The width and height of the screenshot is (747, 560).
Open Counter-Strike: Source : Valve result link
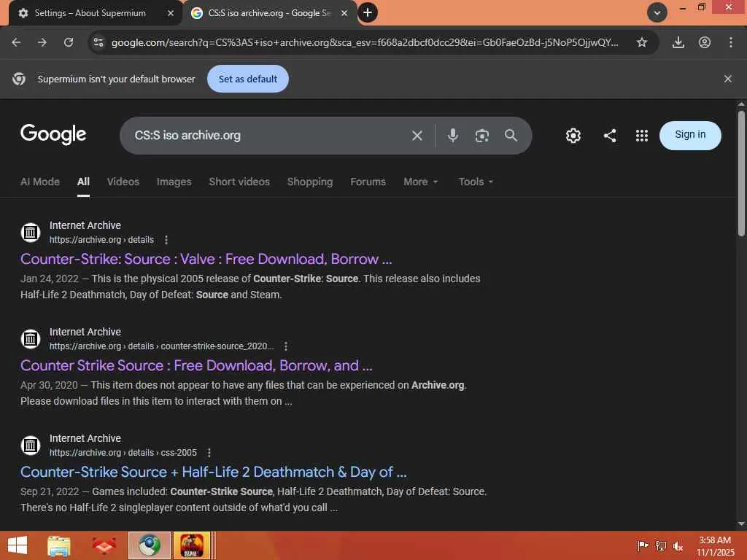click(206, 259)
